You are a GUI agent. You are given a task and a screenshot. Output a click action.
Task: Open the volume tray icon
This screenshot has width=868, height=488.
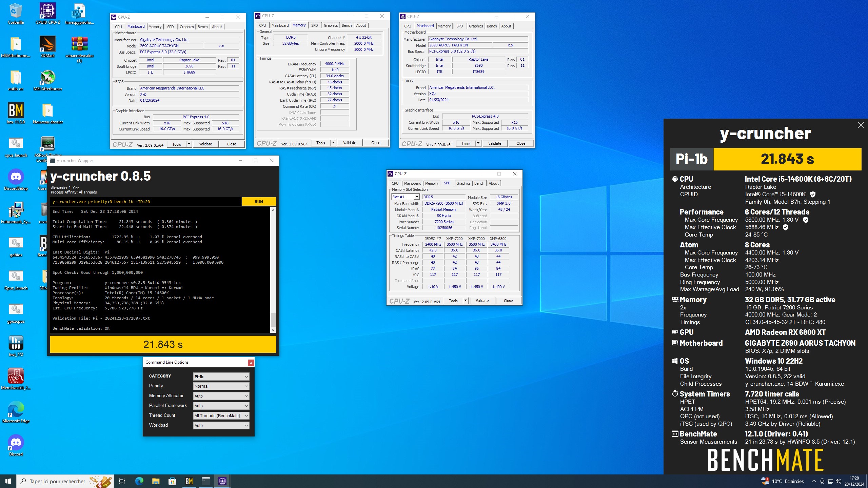[839, 481]
